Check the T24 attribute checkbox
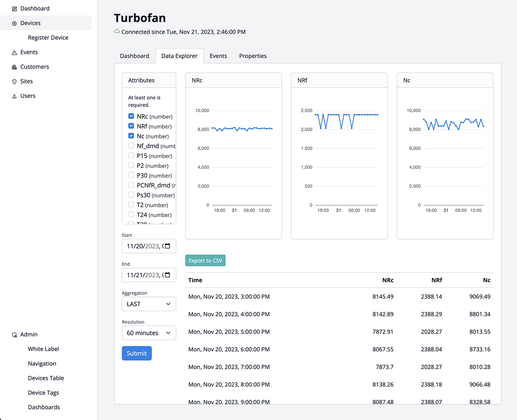Screen dimensions: 517x420 131,215
